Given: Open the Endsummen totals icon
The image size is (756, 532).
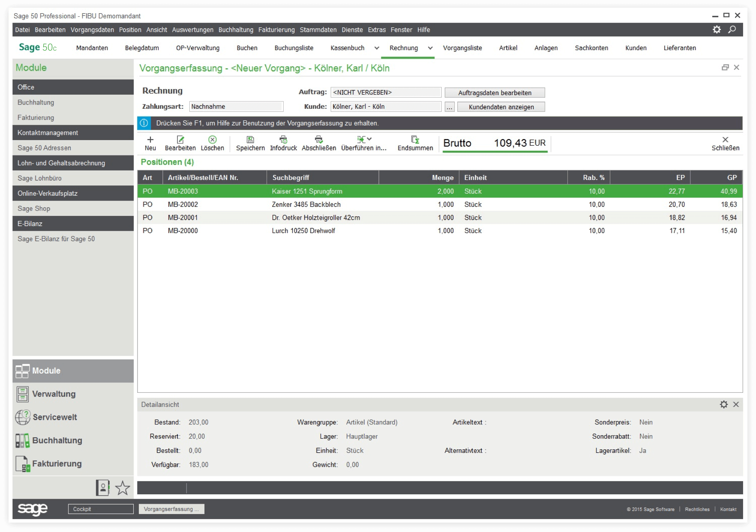Looking at the screenshot, I should click(415, 140).
